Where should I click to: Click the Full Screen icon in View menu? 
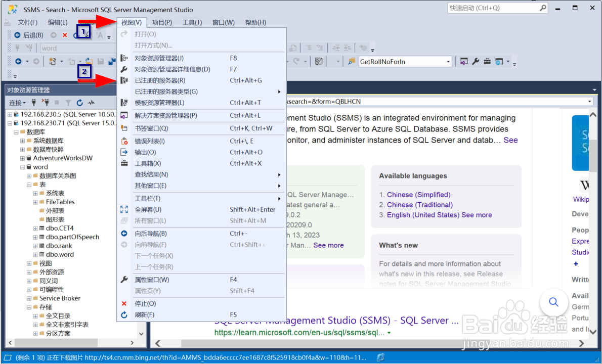(x=124, y=209)
